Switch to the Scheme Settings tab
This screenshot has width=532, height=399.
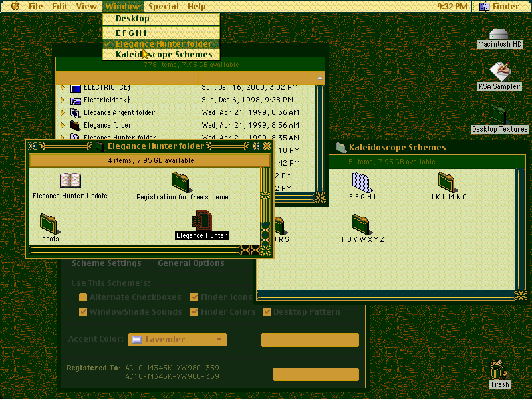[106, 263]
